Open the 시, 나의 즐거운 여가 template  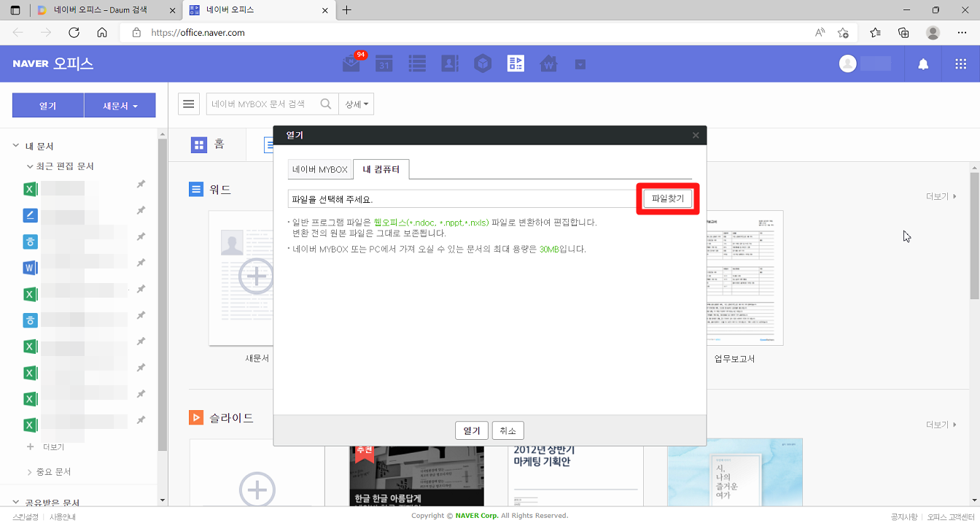(735, 473)
